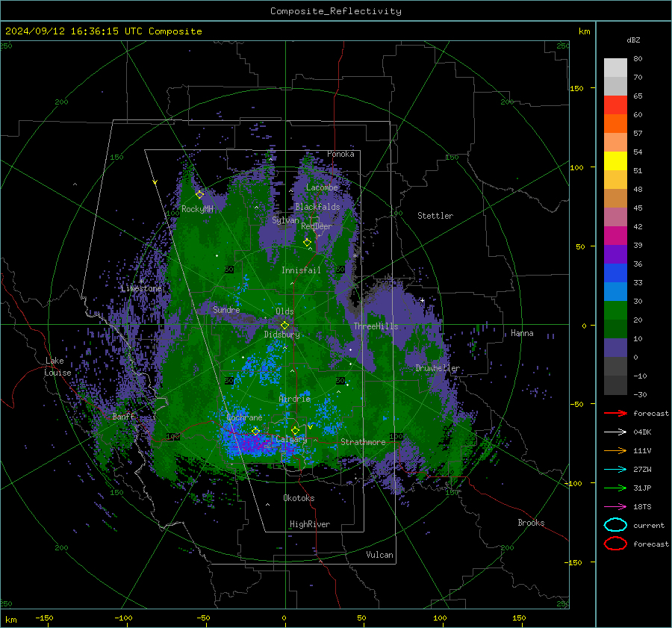
Task: Click the Vulcan town label
Action: 379,555
